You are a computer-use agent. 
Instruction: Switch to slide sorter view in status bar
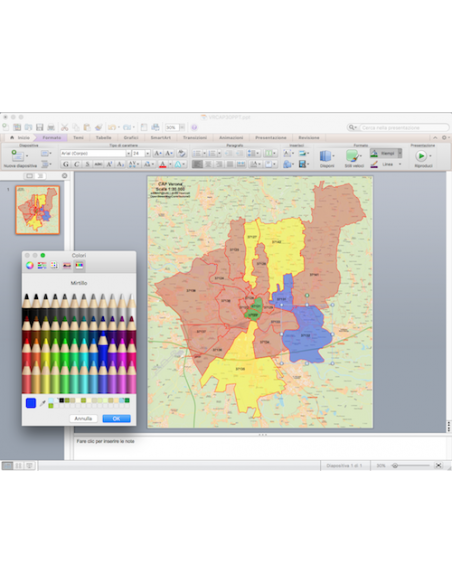coord(18,466)
